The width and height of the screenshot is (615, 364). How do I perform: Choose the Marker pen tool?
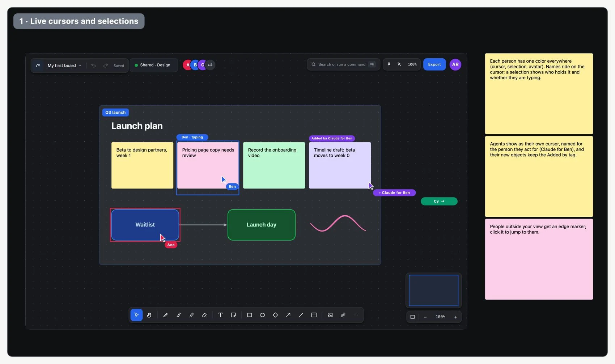tap(178, 315)
